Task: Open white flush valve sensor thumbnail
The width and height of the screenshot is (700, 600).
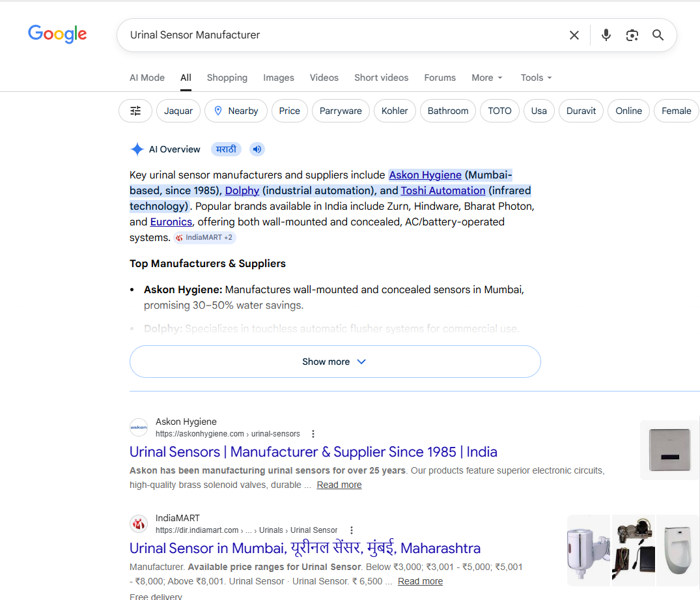Action: (x=589, y=550)
